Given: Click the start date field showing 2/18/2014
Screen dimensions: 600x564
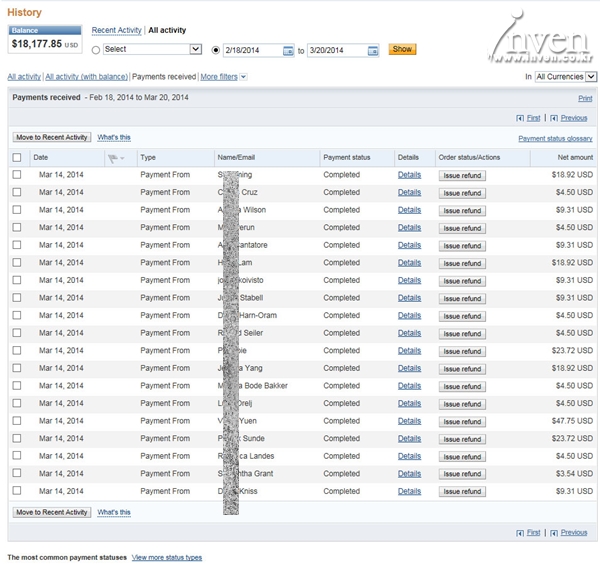Looking at the screenshot, I should 252,50.
